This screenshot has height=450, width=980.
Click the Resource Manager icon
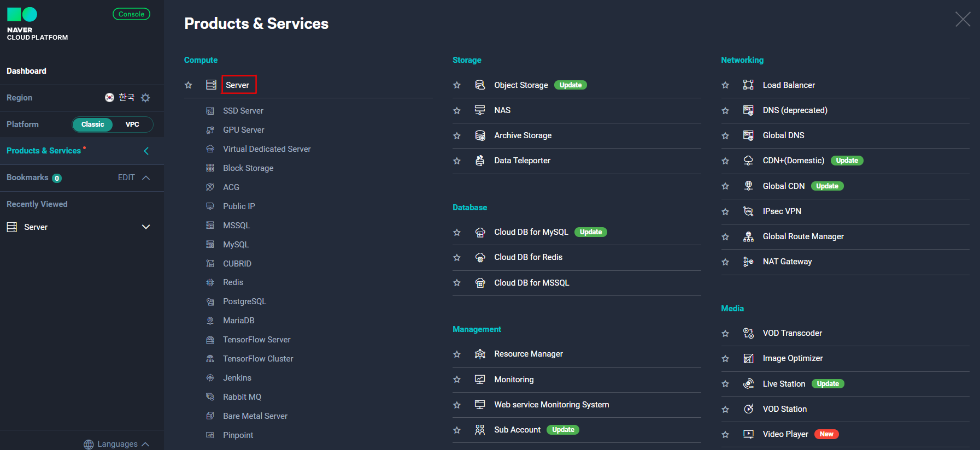[x=480, y=354]
